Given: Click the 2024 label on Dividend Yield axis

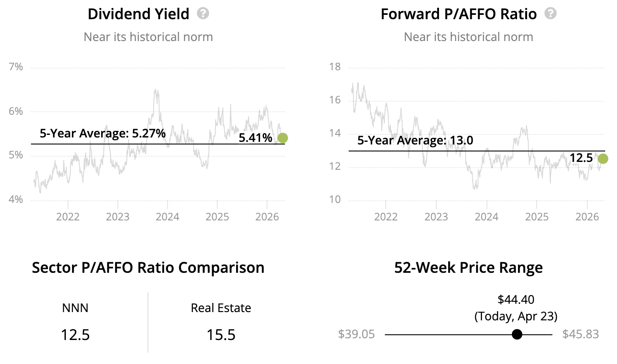Looking at the screenshot, I should [x=168, y=217].
